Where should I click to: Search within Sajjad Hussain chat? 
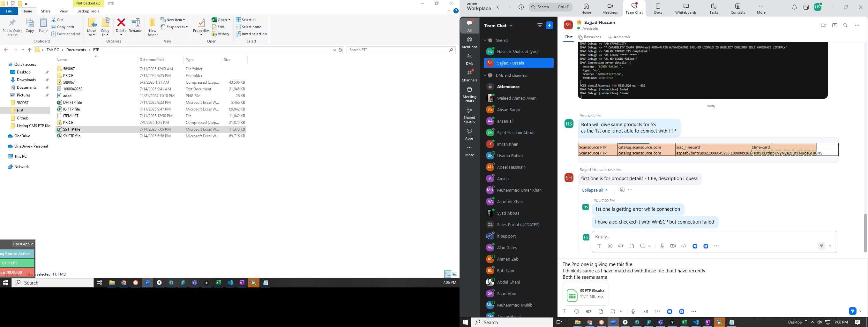coord(845,25)
